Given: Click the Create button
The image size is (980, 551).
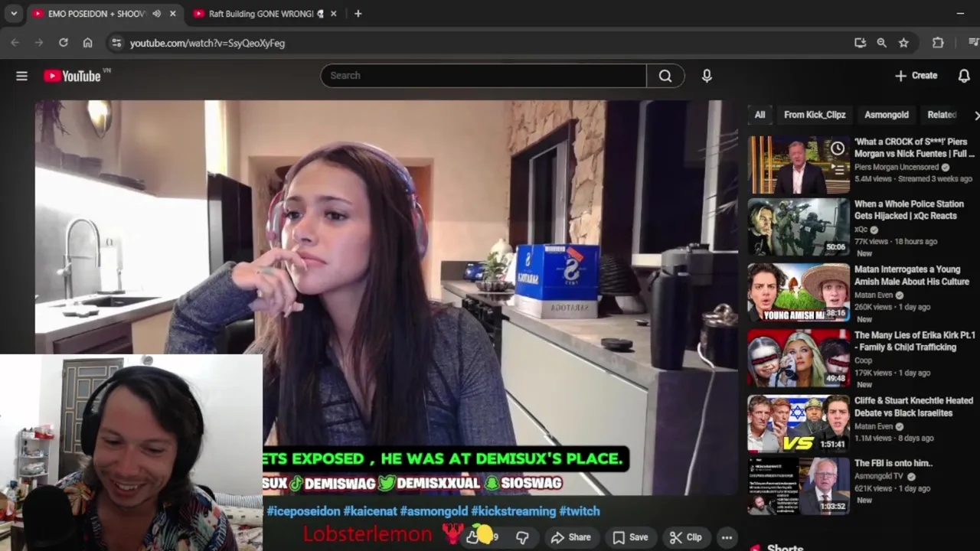Looking at the screenshot, I should click(x=916, y=76).
